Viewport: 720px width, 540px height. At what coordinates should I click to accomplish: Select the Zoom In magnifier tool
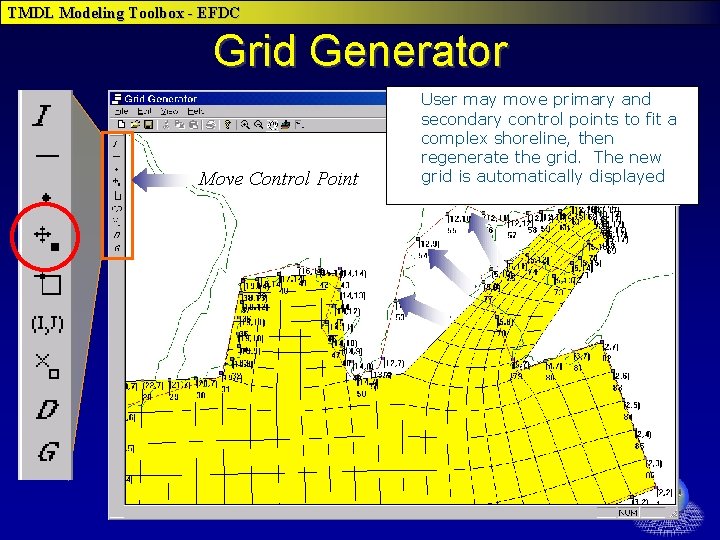click(246, 124)
